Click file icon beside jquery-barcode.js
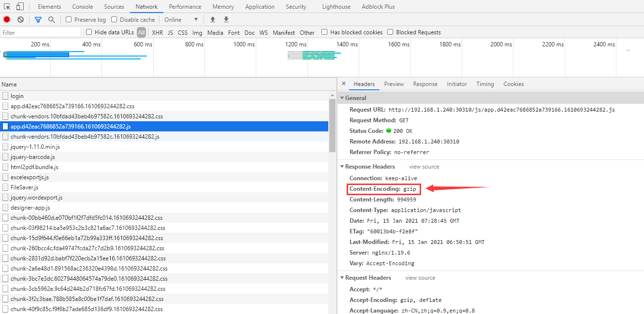The height and width of the screenshot is (314, 644). click(5, 157)
